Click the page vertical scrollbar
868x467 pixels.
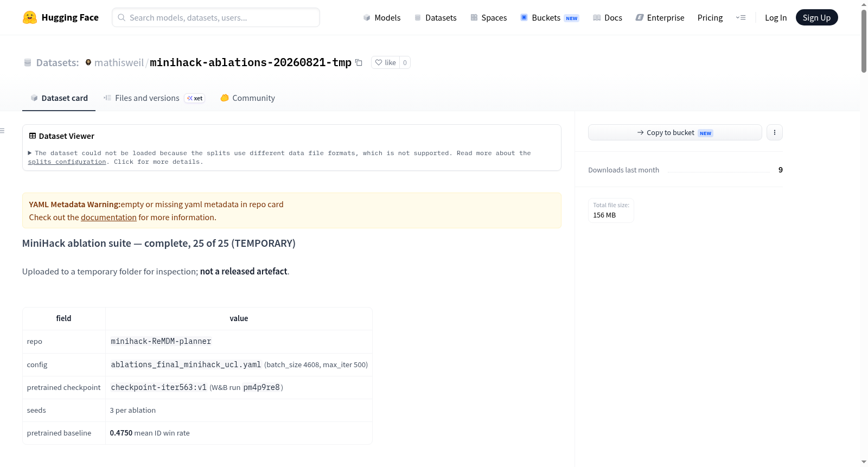[864, 41]
